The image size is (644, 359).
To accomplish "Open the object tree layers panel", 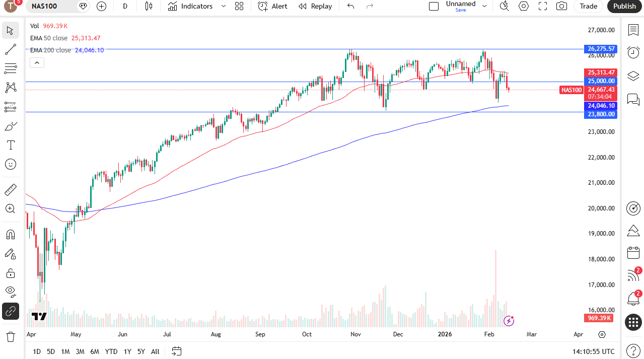I will tap(633, 76).
